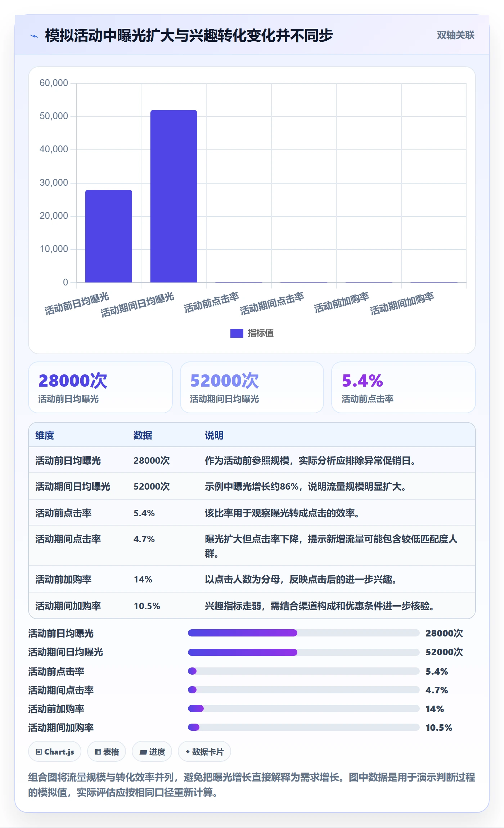The image size is (504, 828).
Task: Click the grid icon in 表格 chip
Action: [98, 752]
